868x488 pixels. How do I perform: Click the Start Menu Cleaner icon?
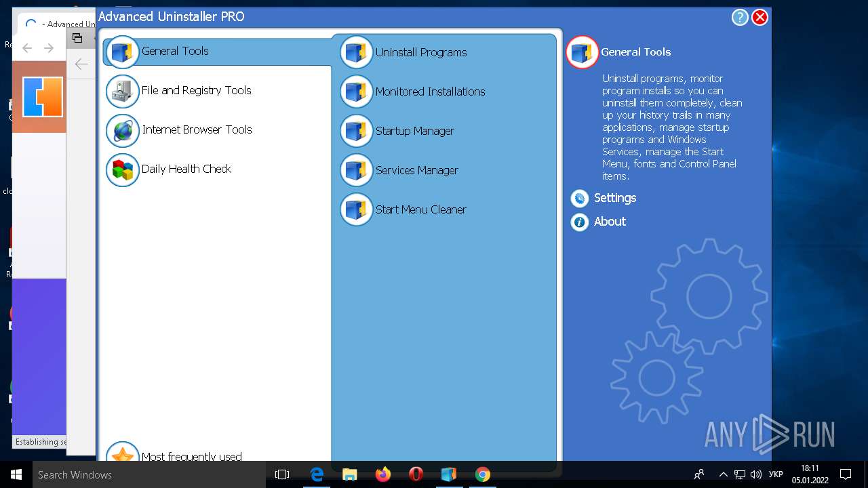coord(356,210)
